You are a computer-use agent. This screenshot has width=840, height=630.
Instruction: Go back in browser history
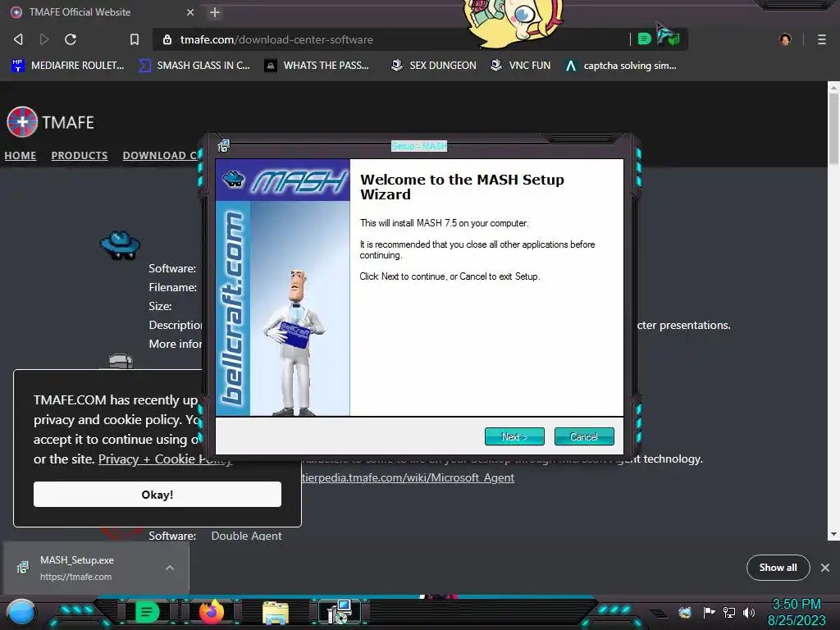[x=18, y=39]
